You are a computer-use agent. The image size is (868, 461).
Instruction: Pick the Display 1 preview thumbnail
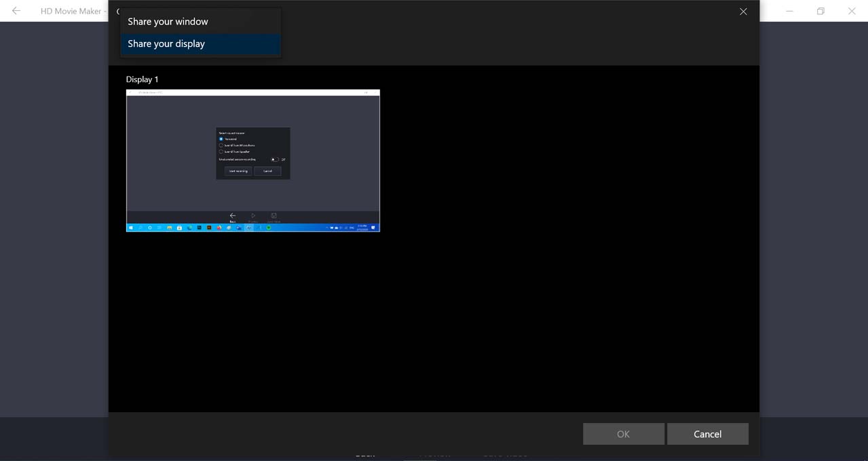pos(252,161)
